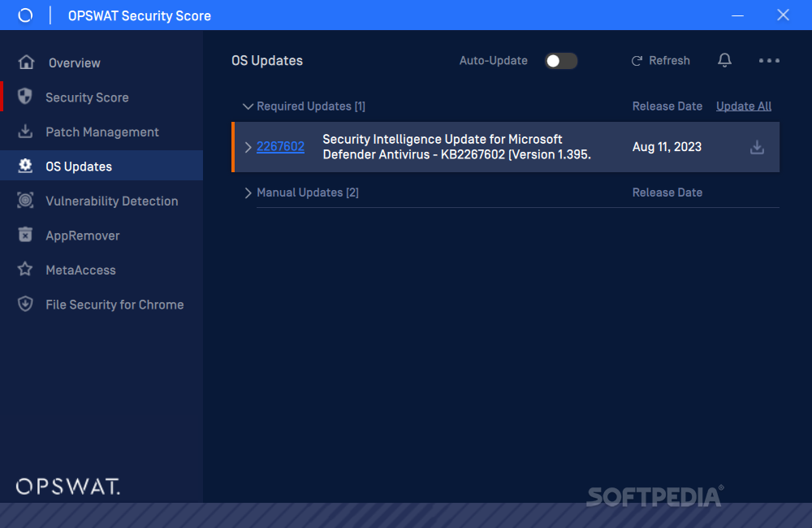Click the File Security for Chrome shield icon

tap(25, 304)
